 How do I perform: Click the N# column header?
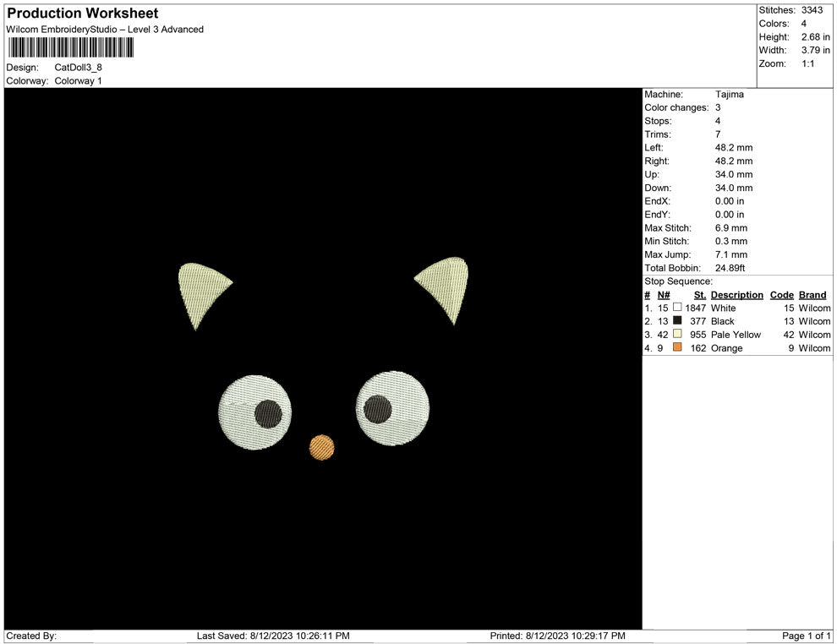point(664,295)
